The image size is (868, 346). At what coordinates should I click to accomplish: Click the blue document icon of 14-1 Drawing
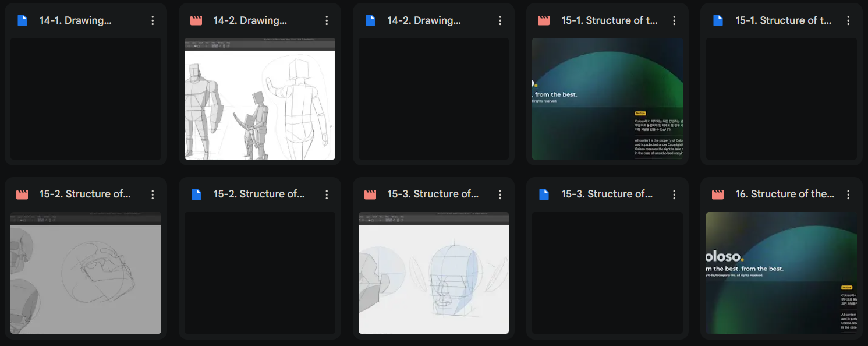(x=22, y=20)
